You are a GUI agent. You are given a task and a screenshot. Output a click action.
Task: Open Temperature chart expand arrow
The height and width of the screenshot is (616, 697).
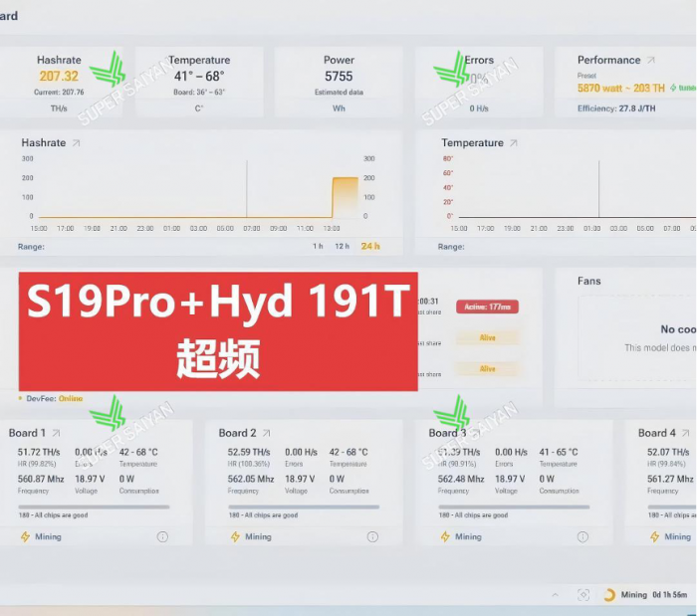tap(514, 143)
